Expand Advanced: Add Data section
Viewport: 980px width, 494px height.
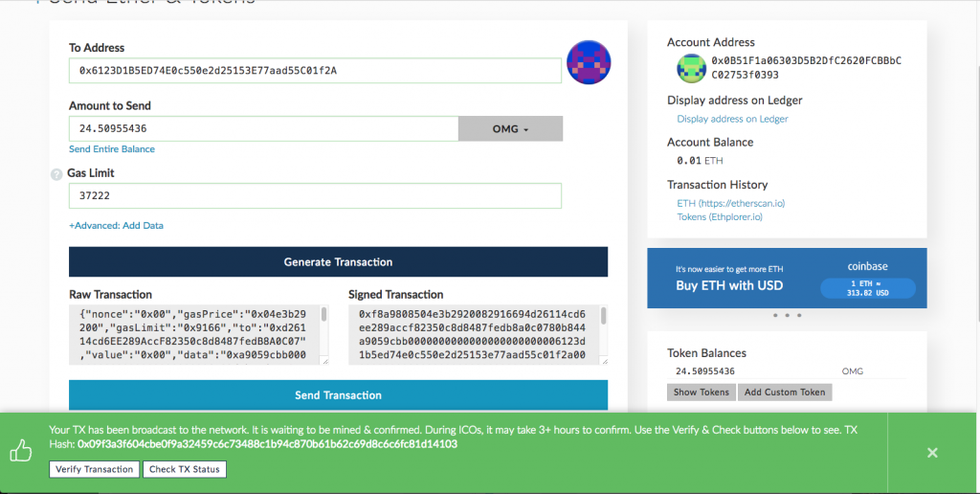click(116, 226)
